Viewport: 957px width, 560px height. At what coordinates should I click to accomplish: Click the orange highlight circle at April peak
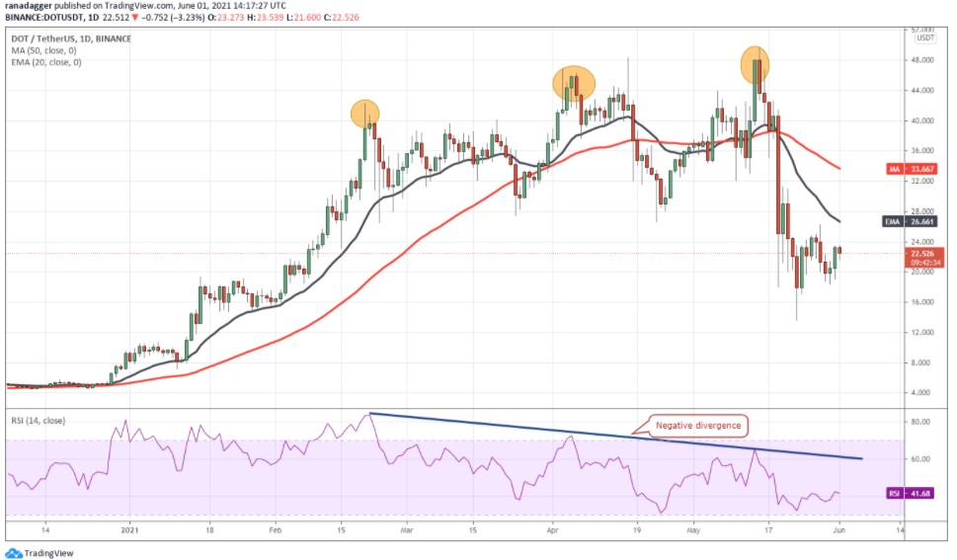click(574, 83)
